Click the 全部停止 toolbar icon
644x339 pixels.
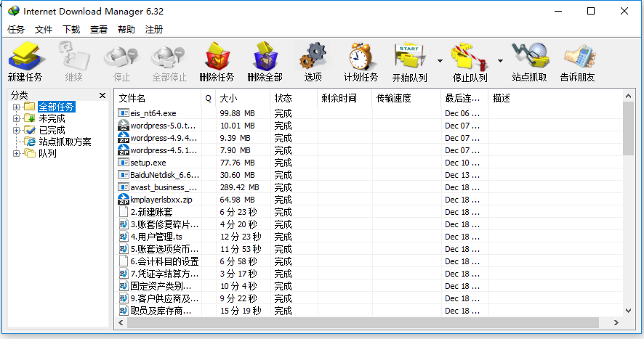point(169,56)
